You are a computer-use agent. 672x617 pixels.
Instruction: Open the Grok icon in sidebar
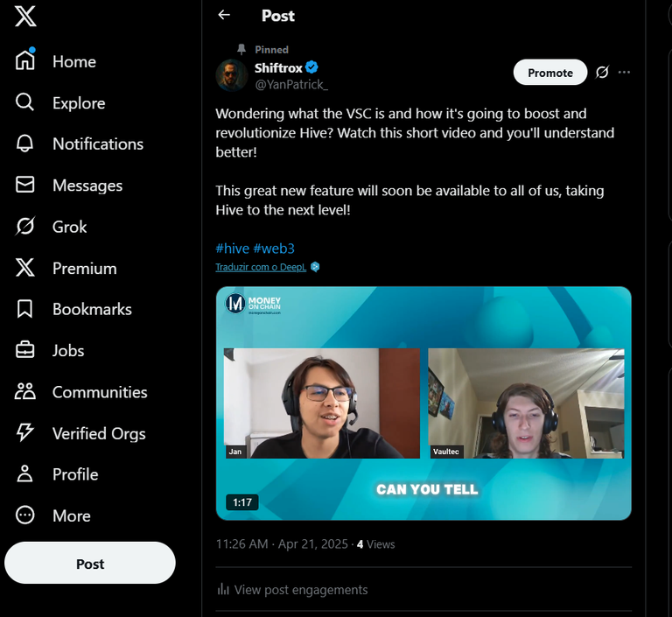pyautogui.click(x=24, y=226)
